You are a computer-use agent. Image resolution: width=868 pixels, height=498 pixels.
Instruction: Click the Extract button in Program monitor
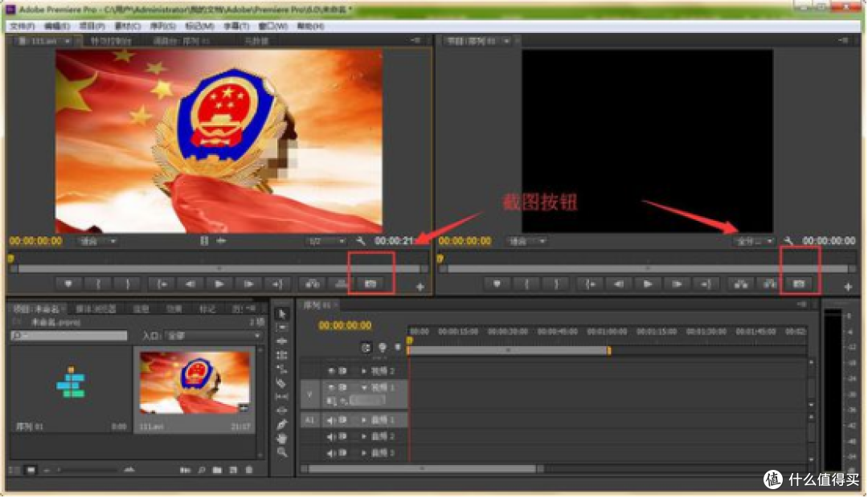tap(769, 284)
